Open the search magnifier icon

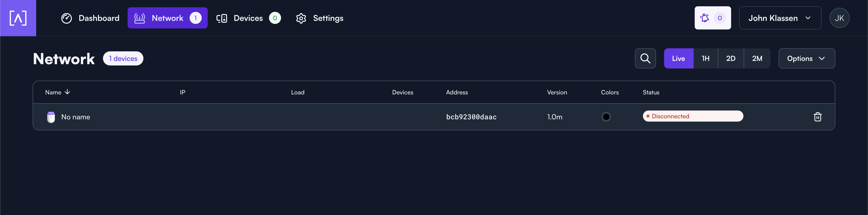click(x=645, y=58)
